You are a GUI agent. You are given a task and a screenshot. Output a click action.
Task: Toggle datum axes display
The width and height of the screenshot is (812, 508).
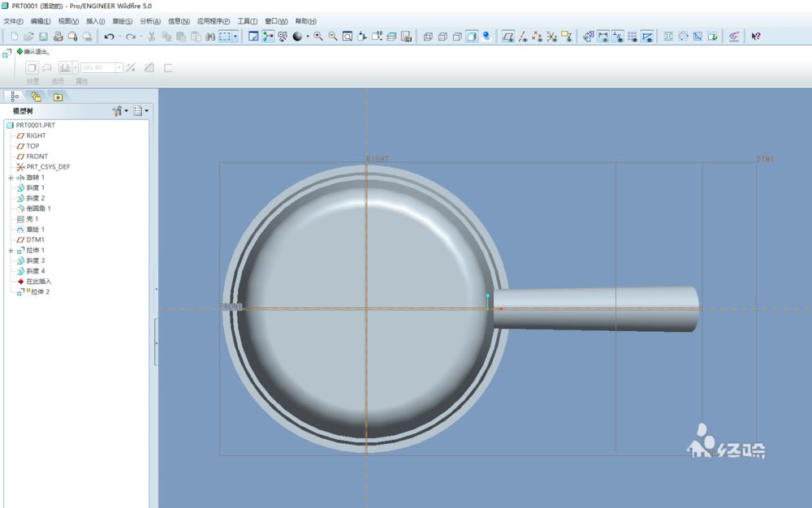coord(523,37)
